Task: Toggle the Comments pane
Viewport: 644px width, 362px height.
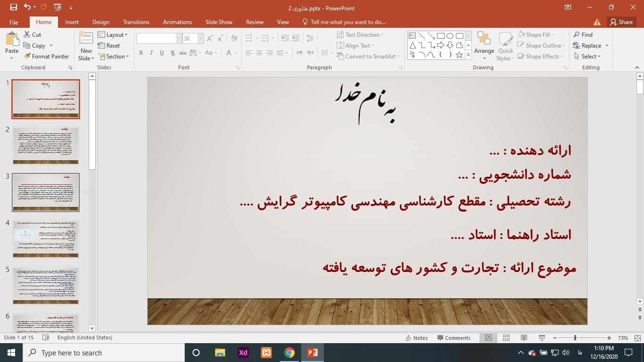Action: click(454, 338)
